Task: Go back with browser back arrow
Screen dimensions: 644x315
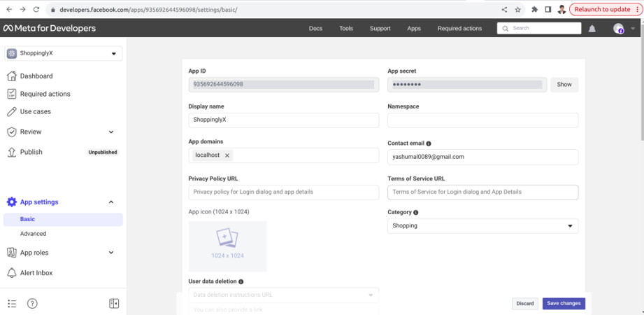Action: click(9, 10)
